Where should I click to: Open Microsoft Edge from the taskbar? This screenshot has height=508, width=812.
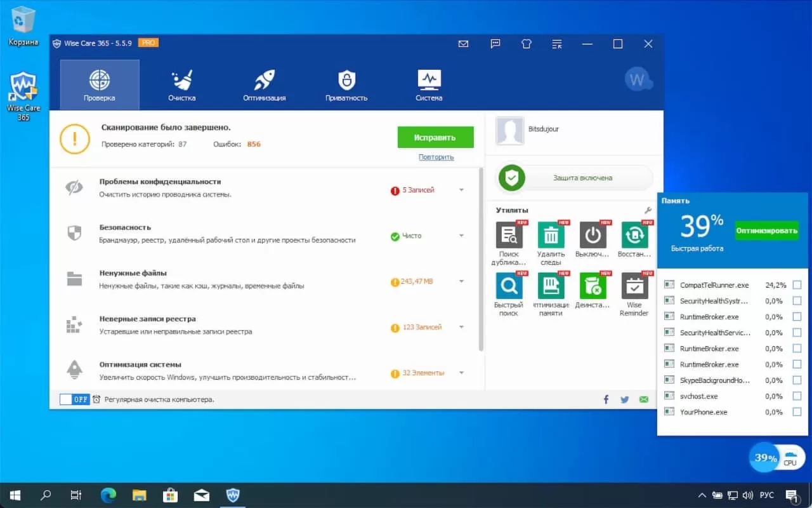click(107, 495)
